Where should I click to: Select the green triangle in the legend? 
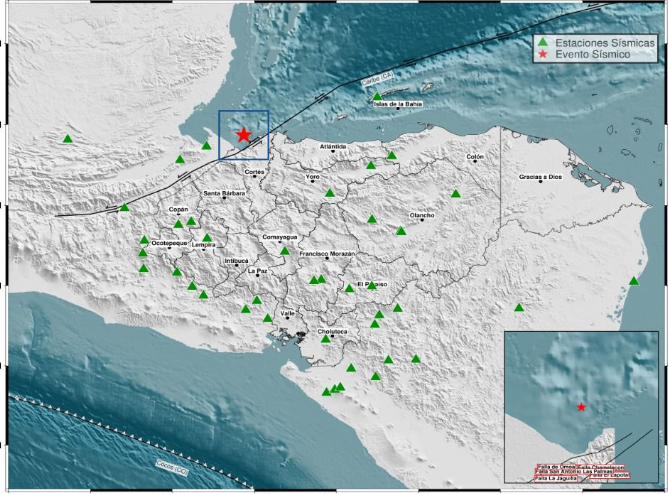coord(543,42)
